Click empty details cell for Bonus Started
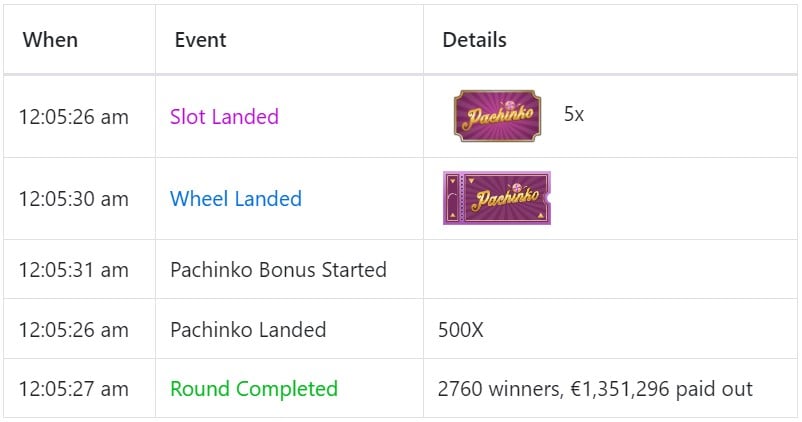 [610, 270]
